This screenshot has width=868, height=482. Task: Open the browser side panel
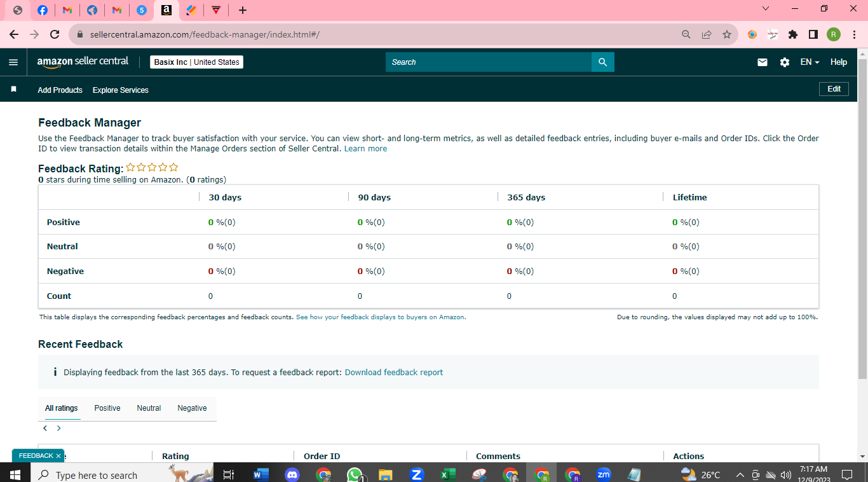click(x=813, y=34)
